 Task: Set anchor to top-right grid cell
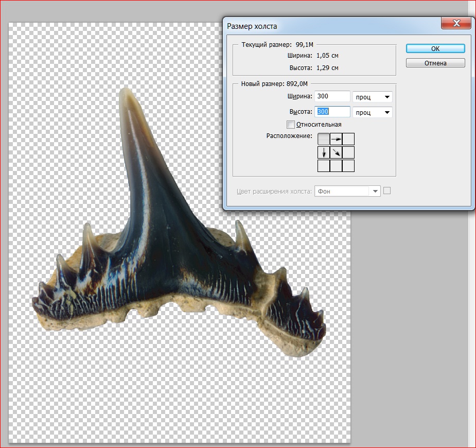click(x=348, y=139)
